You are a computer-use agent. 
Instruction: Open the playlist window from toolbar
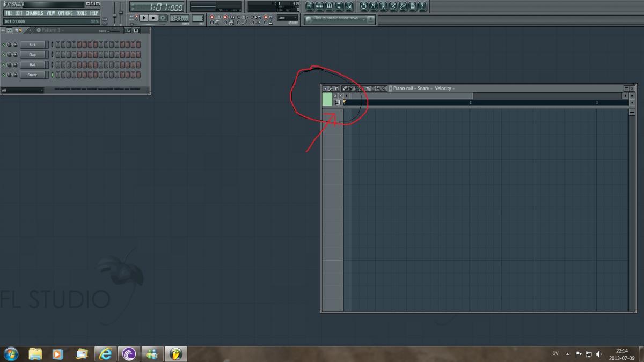(310, 6)
